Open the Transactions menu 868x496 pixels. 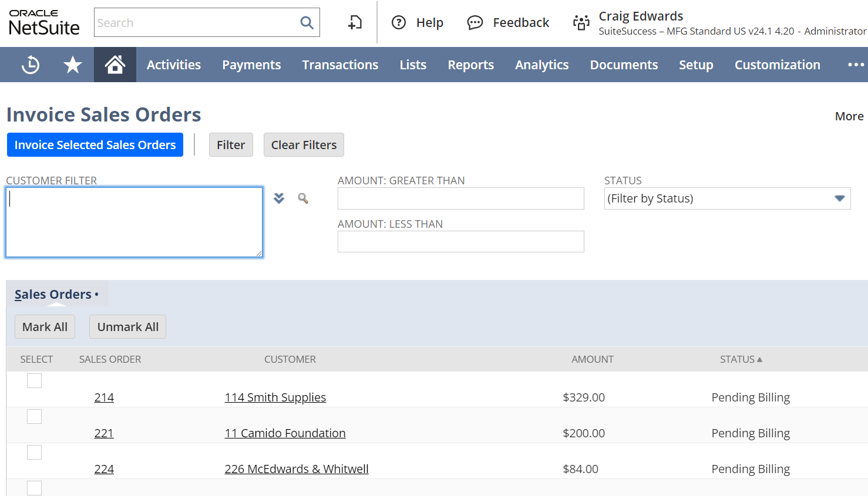pos(341,65)
